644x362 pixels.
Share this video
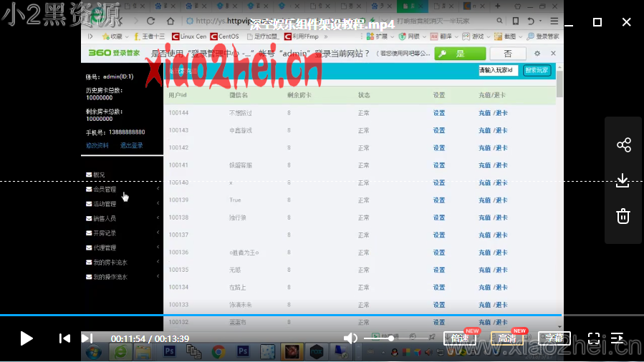(623, 145)
